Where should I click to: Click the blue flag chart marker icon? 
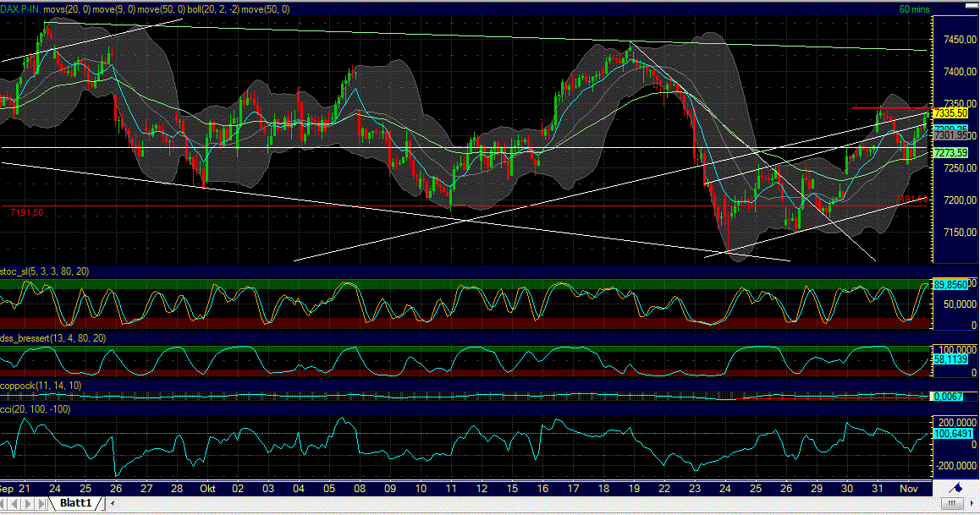coord(958,488)
